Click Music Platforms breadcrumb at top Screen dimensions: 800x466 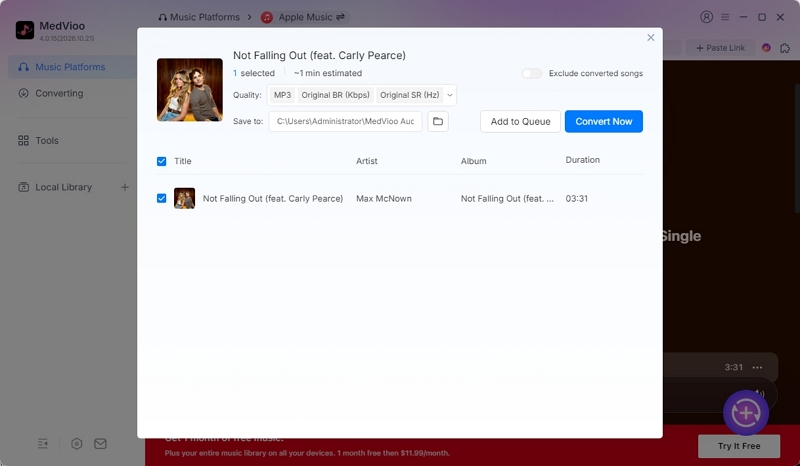199,17
